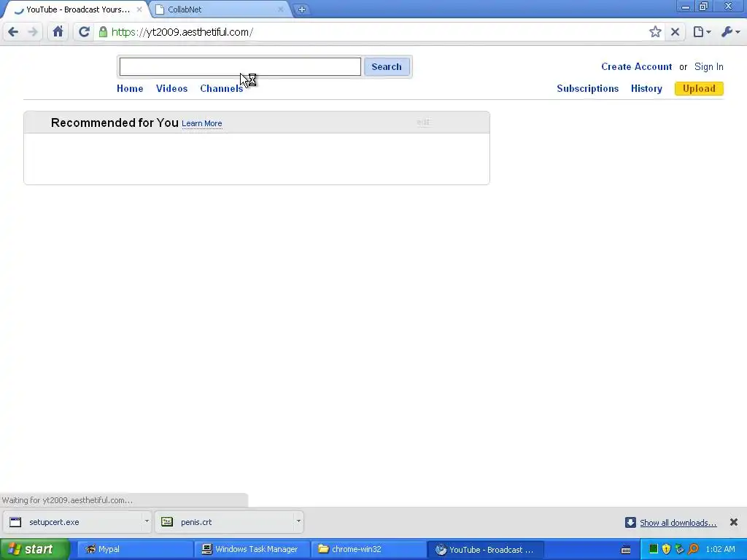Switch to the CollabNet tab
Image resolution: width=747 pixels, height=560 pixels.
click(217, 9)
